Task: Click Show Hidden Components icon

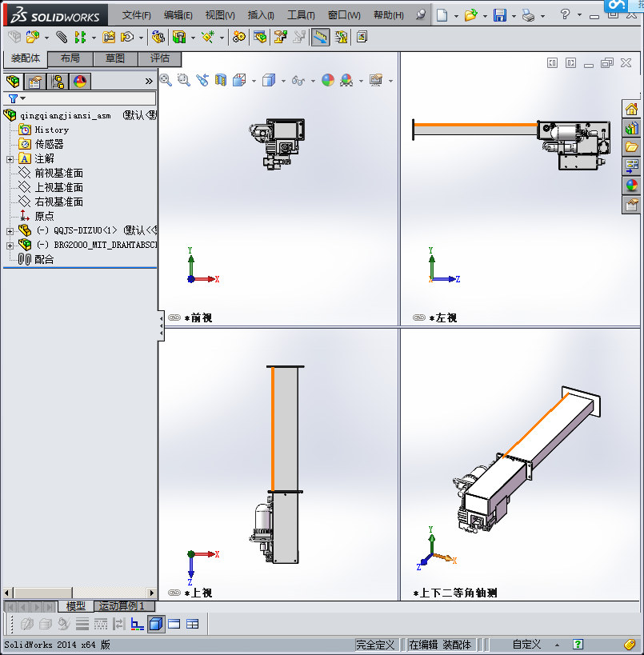Action: (158, 37)
